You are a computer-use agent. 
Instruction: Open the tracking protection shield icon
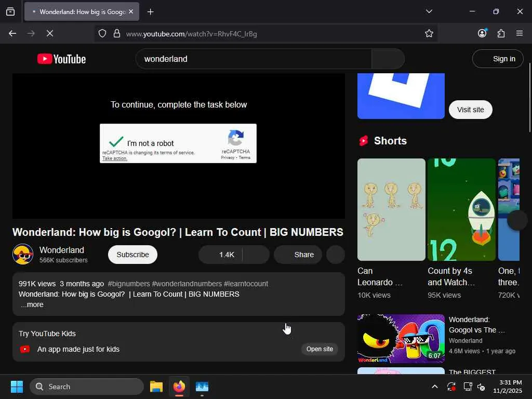coord(102,33)
